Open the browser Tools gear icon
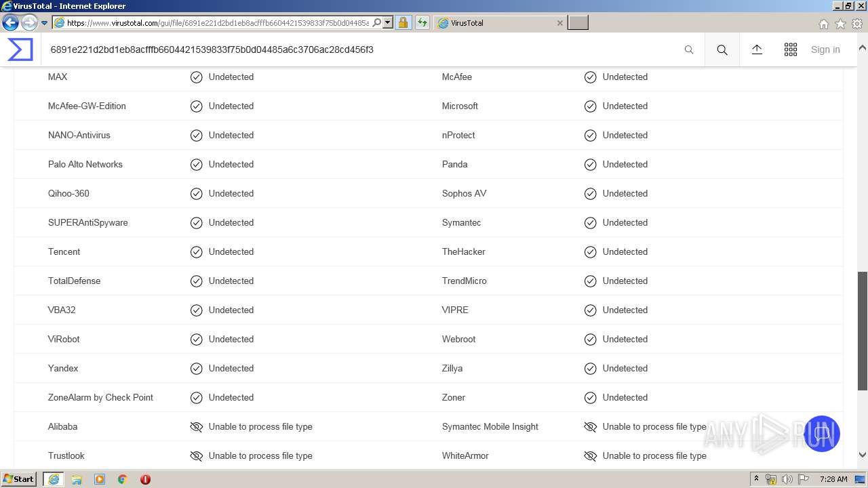868x488 pixels. pyautogui.click(x=857, y=24)
